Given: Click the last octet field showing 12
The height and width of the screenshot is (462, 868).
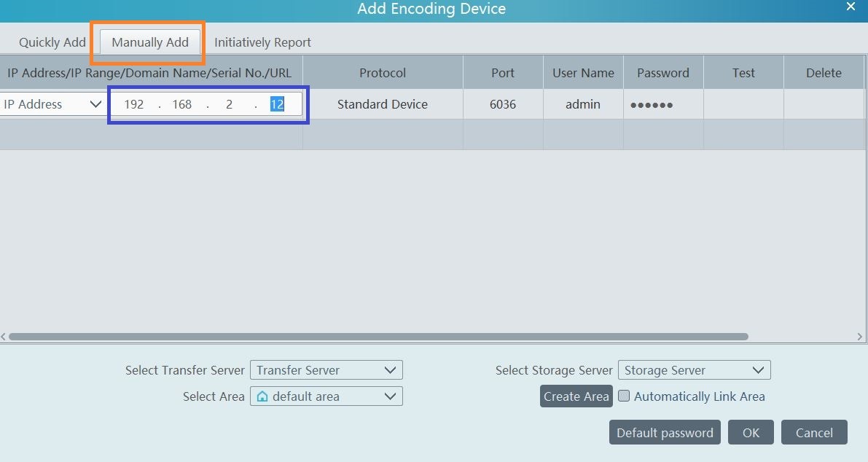Looking at the screenshot, I should pos(277,104).
